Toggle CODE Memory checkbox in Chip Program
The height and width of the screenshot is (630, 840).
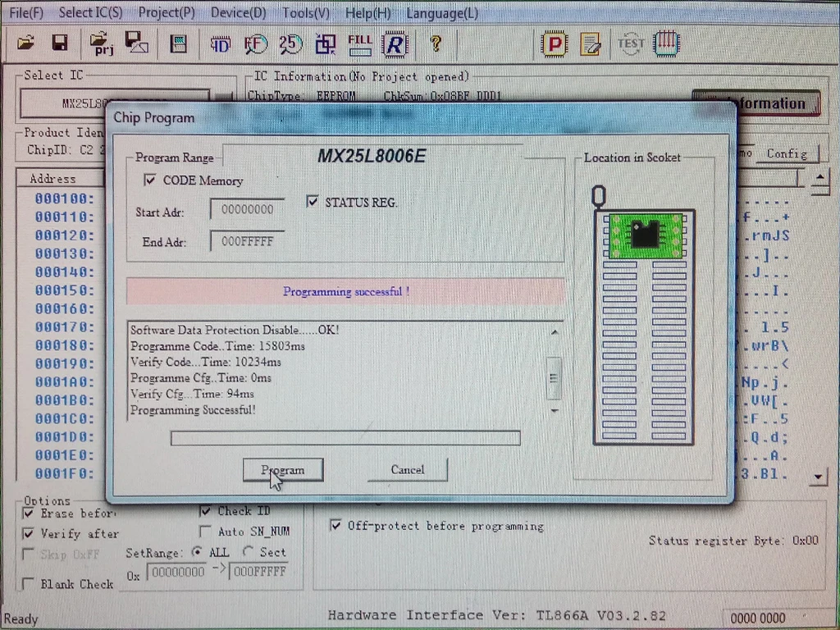150,180
